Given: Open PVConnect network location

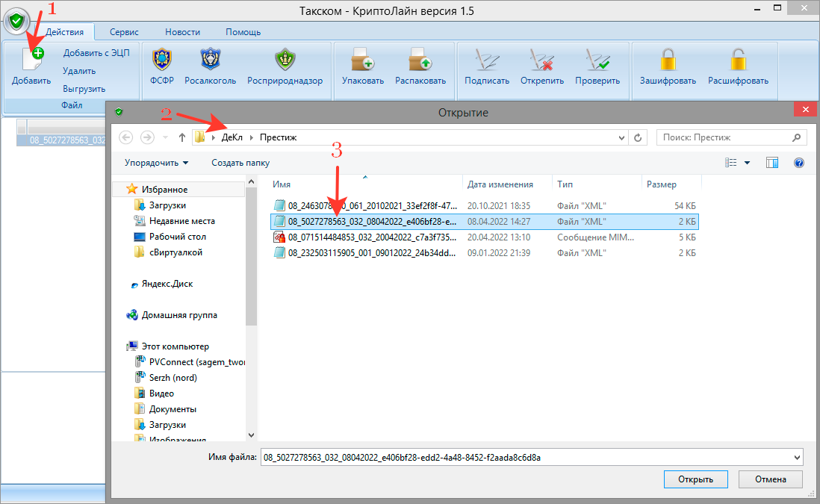Looking at the screenshot, I should tap(190, 362).
